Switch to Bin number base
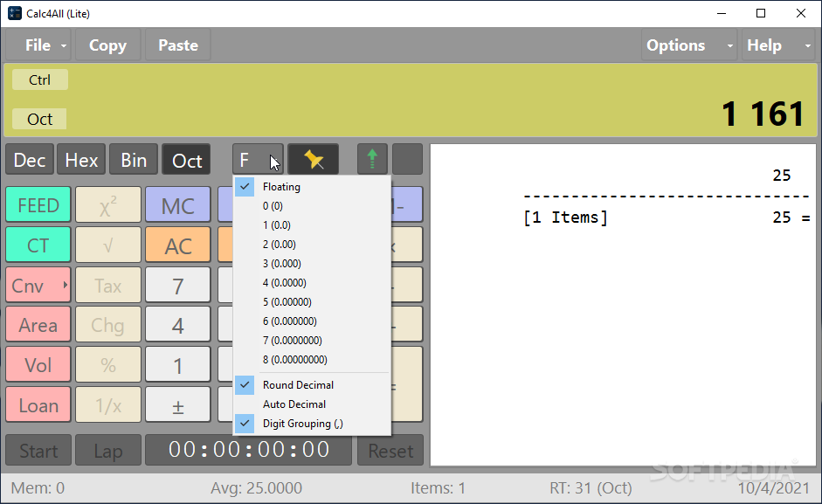 (x=134, y=160)
